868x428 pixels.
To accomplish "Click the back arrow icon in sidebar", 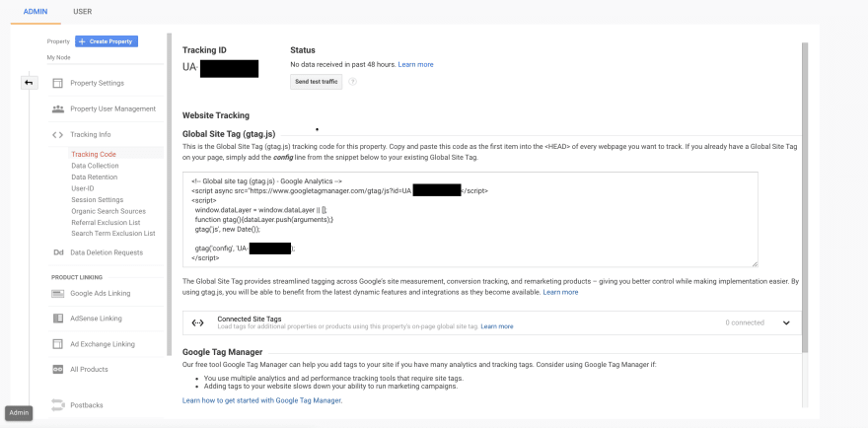I will (29, 83).
